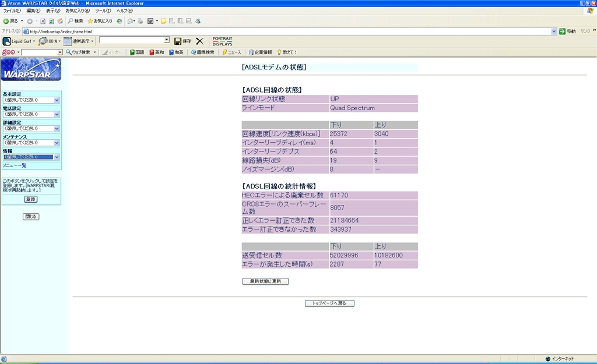This screenshot has width=597, height=364.
Task: Open the 編集(E) menu
Action: [x=33, y=10]
